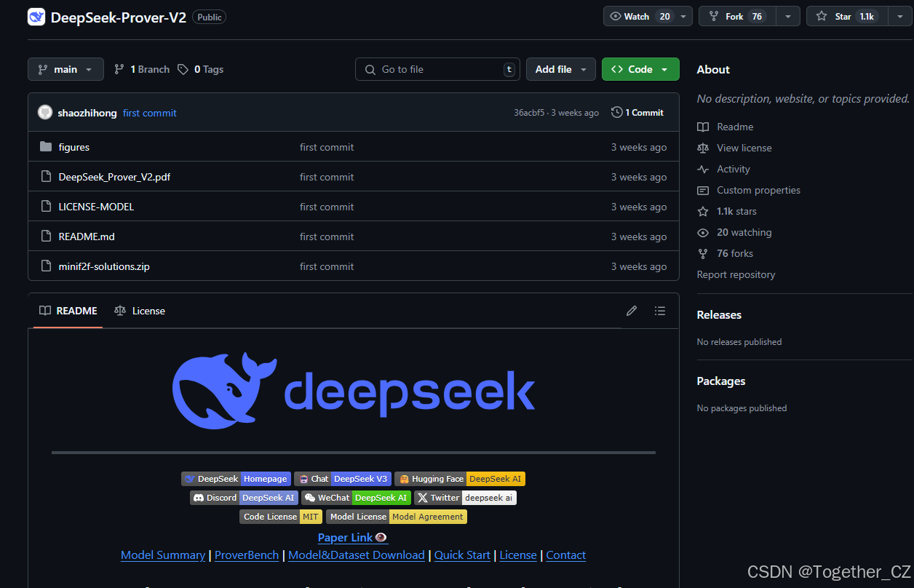914x588 pixels.
Task: Open the Hugging Face DeepSeek AI badge
Action: click(459, 479)
